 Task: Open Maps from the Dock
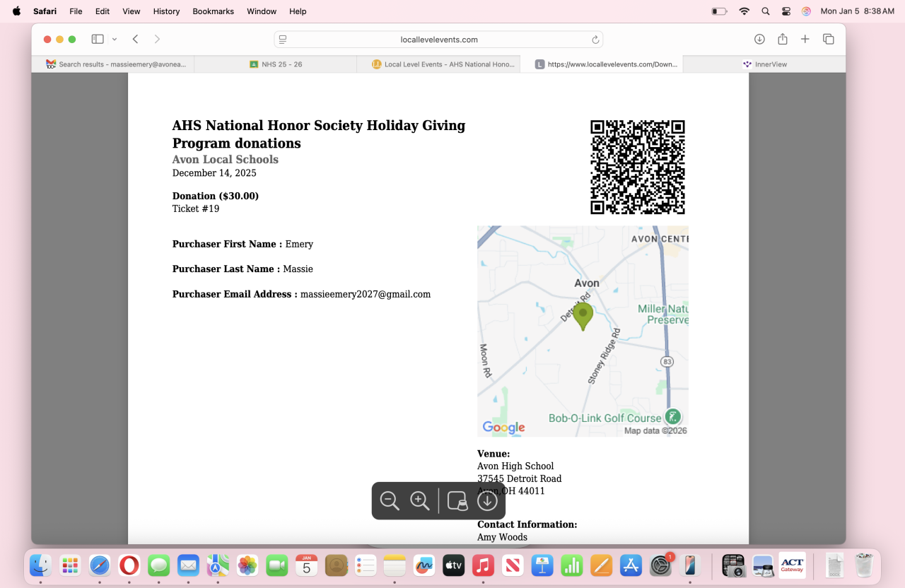pyautogui.click(x=218, y=565)
